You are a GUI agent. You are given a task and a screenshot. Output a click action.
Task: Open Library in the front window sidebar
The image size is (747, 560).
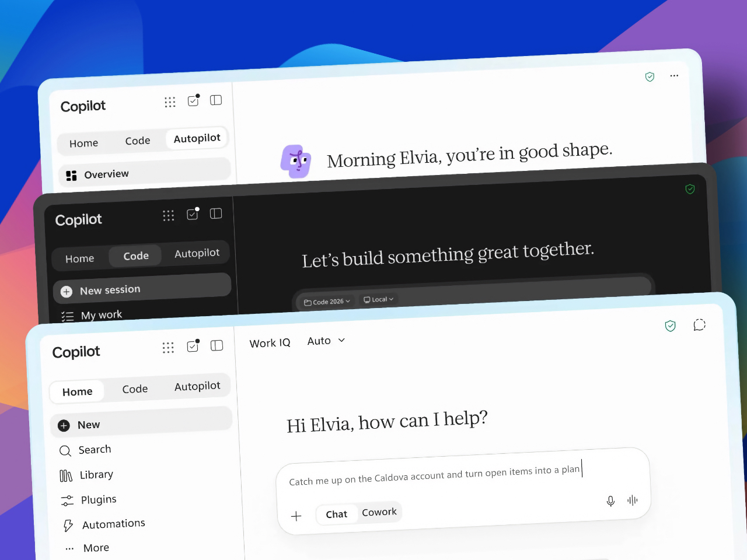(x=87, y=475)
